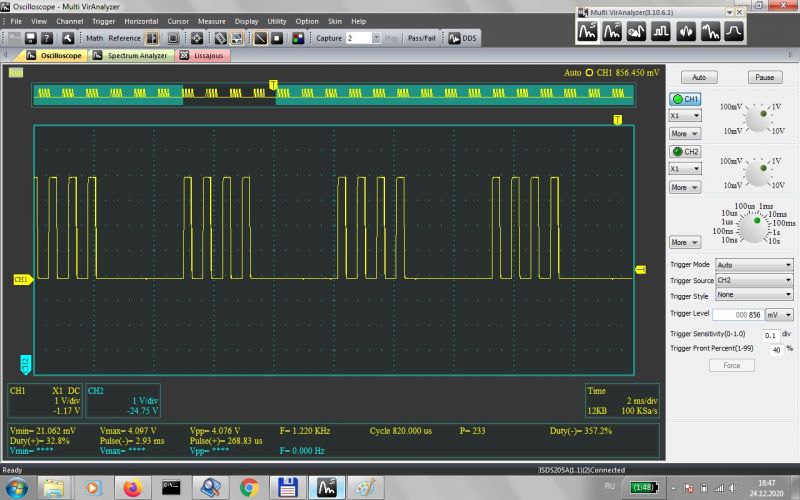Switch to Lissajous tab
The height and width of the screenshot is (500, 800).
point(203,56)
